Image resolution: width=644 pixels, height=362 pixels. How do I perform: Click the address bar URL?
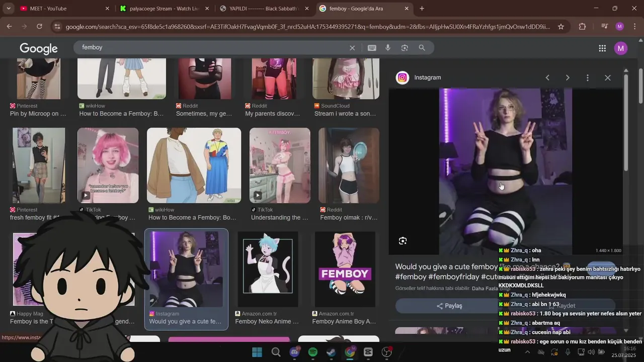coord(307,27)
